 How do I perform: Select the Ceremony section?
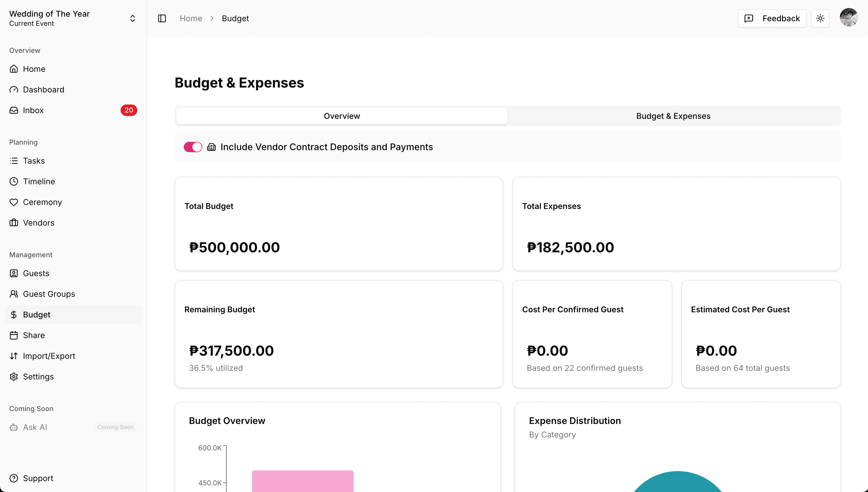[x=42, y=202]
